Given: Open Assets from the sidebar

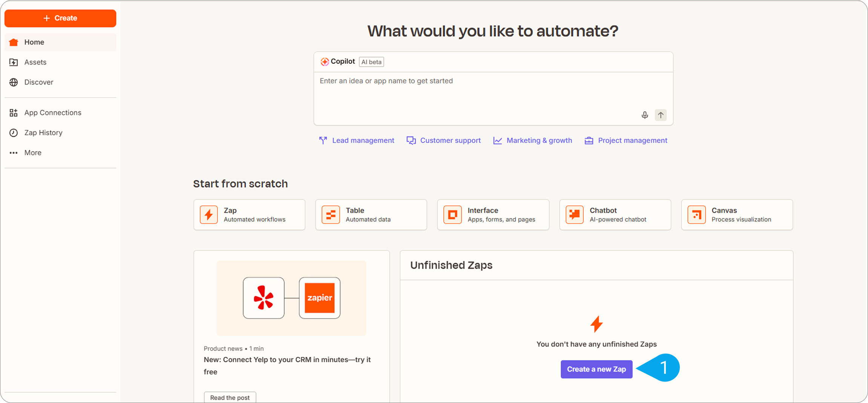Looking at the screenshot, I should 35,62.
